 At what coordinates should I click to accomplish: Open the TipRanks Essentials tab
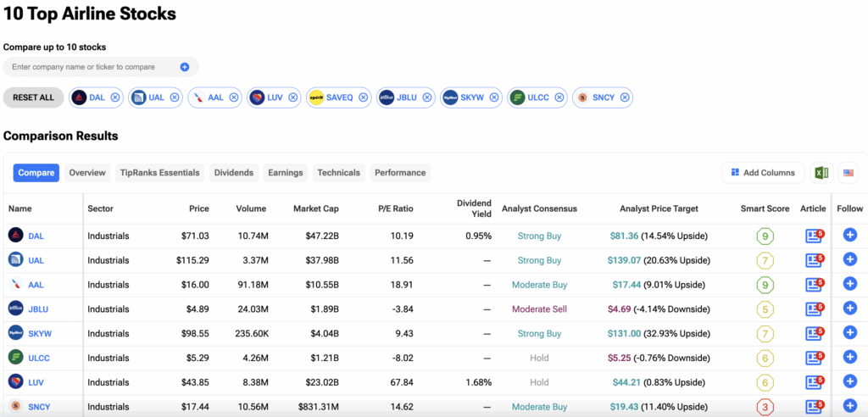pos(159,173)
